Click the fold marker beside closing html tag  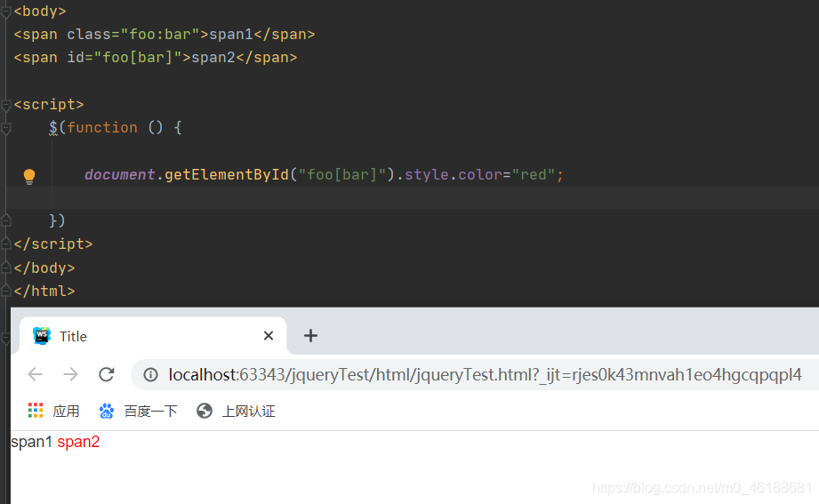5,291
